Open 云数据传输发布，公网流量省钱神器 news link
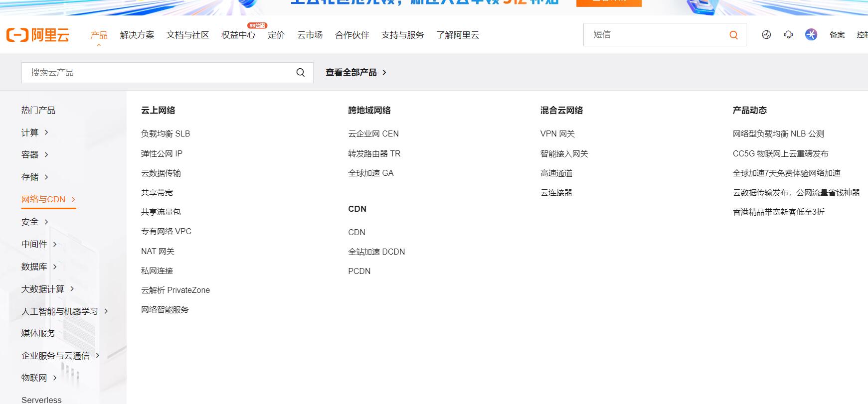 tap(796, 192)
